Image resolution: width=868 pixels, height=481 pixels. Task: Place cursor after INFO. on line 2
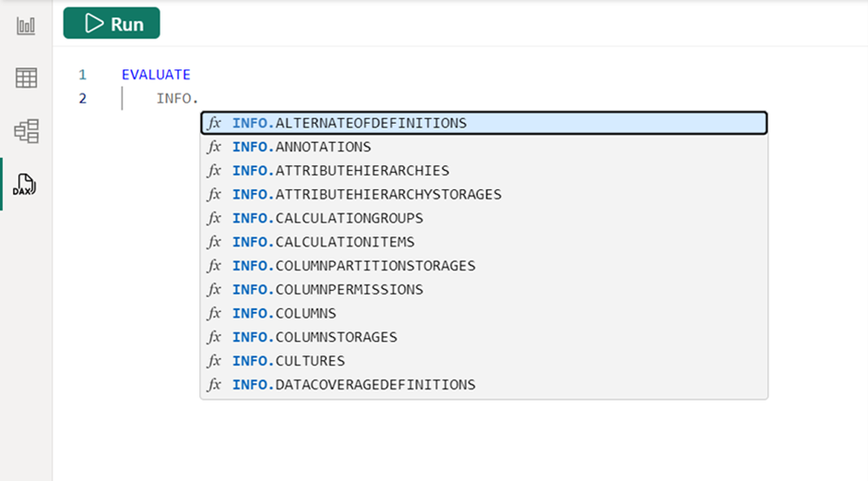[198, 99]
